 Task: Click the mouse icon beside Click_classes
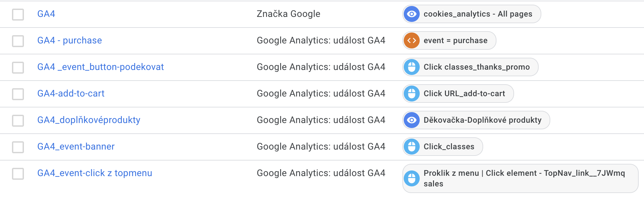[412, 147]
